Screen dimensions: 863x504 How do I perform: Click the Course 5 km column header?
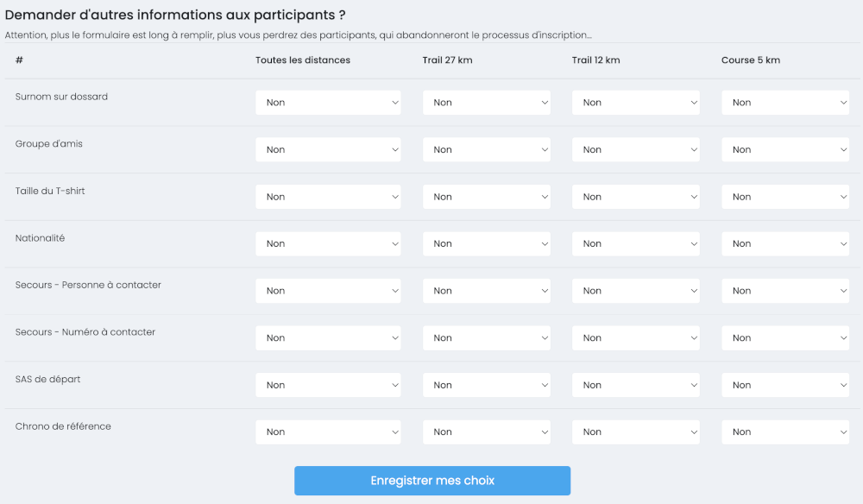click(x=750, y=60)
